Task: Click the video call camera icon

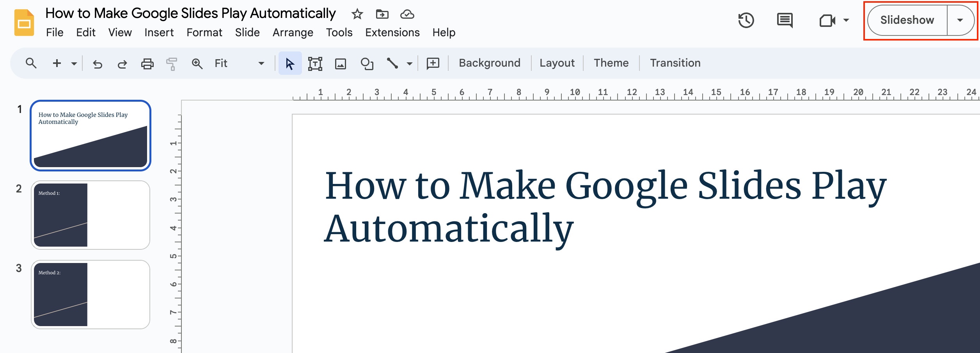Action: coord(827,20)
